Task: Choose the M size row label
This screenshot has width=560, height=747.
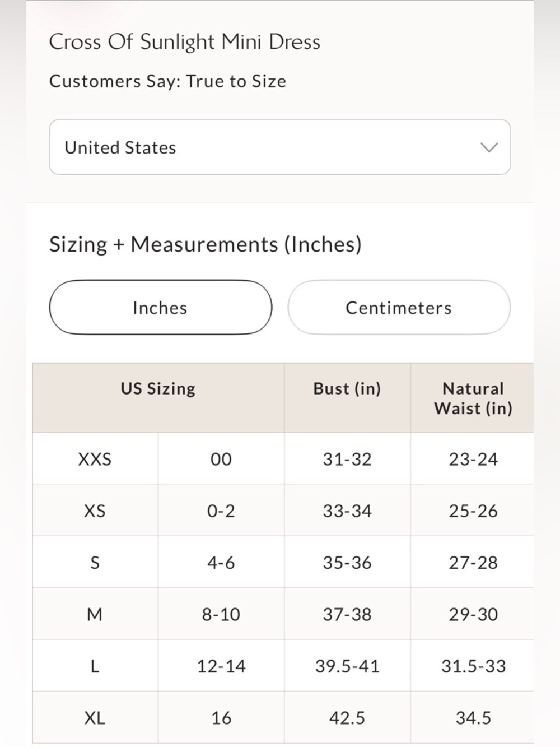Action: click(95, 614)
